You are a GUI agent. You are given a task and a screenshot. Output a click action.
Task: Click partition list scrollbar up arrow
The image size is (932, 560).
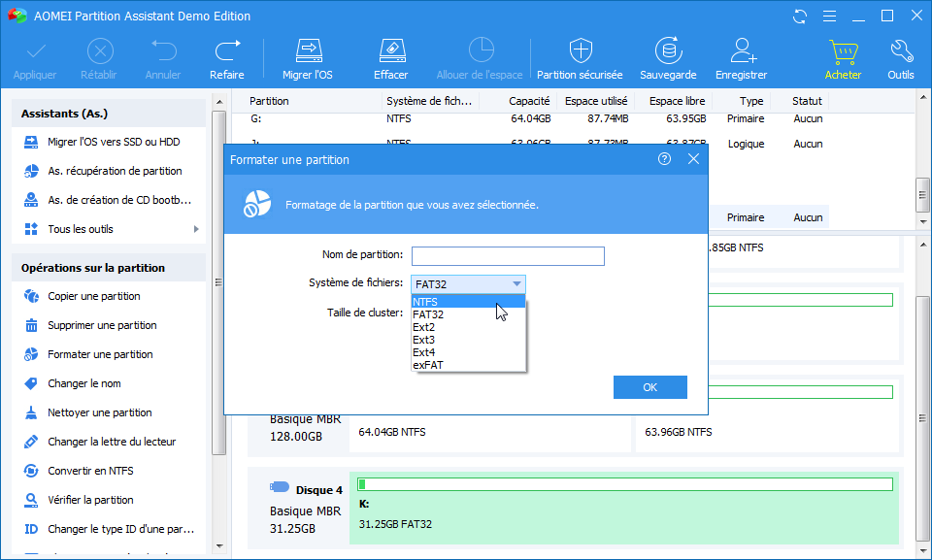click(922, 97)
